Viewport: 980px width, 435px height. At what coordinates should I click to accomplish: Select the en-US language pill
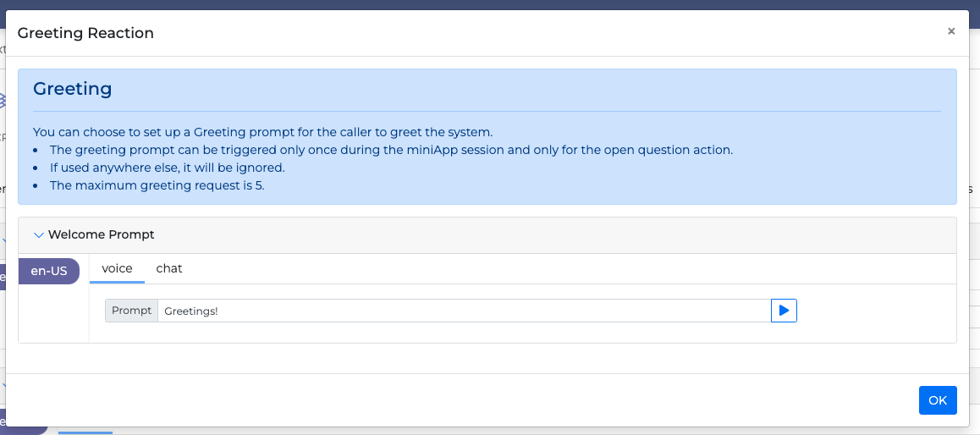49,271
